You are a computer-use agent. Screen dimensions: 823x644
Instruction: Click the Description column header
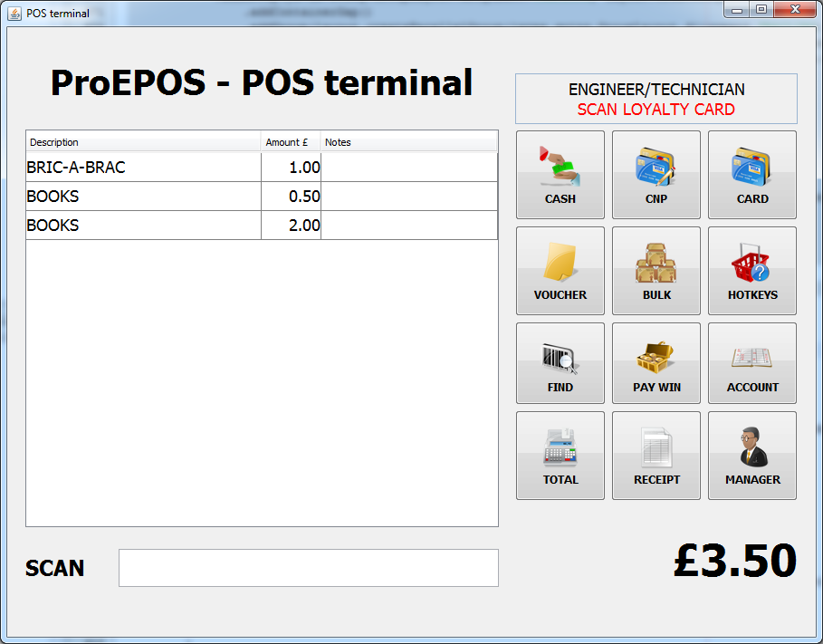pos(143,142)
